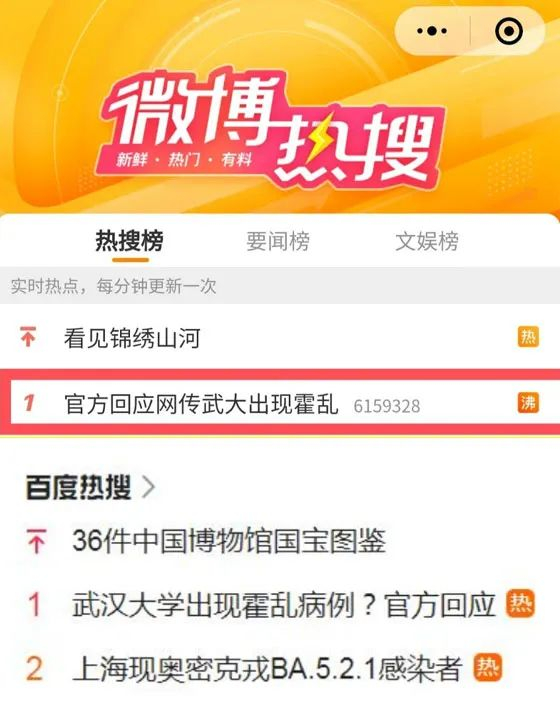Open topic 官方回应网传武大出现霍乱

(201, 403)
